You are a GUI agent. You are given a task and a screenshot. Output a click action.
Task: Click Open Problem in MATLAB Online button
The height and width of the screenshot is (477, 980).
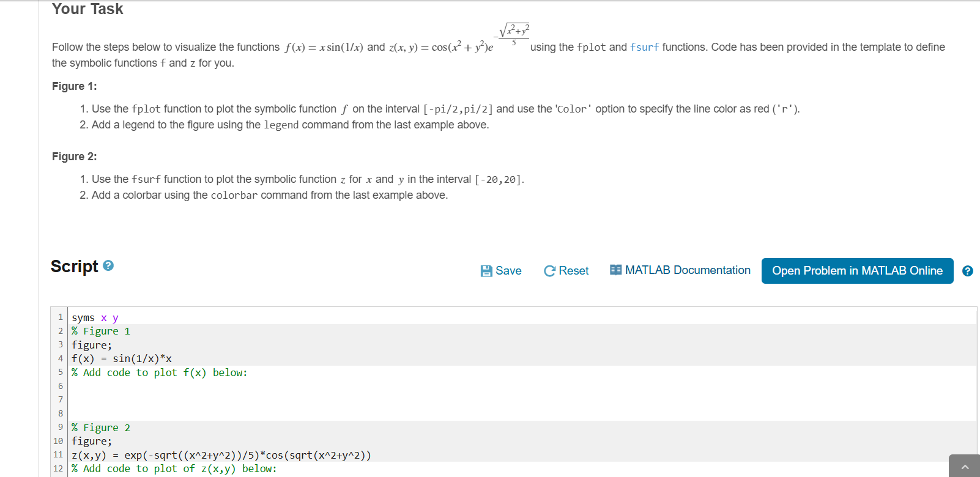pyautogui.click(x=857, y=271)
